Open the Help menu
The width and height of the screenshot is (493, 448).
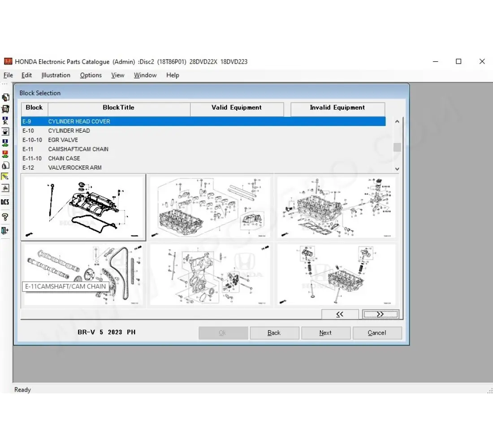click(173, 75)
